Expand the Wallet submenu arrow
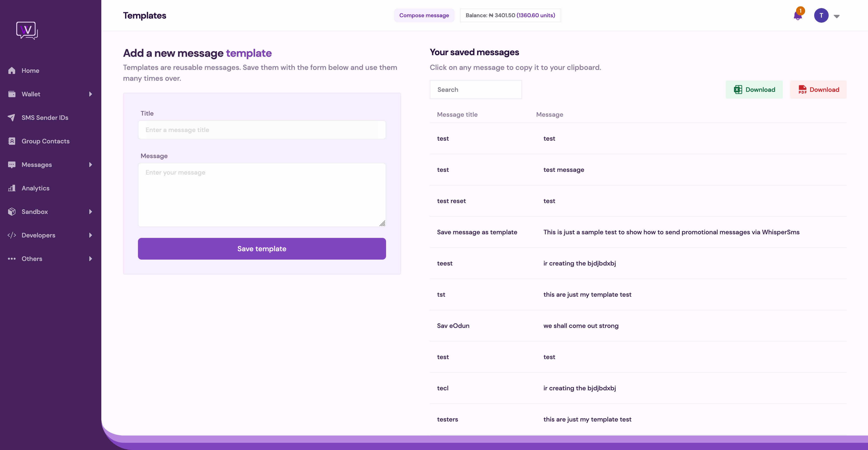This screenshot has width=868, height=450. pyautogui.click(x=90, y=94)
